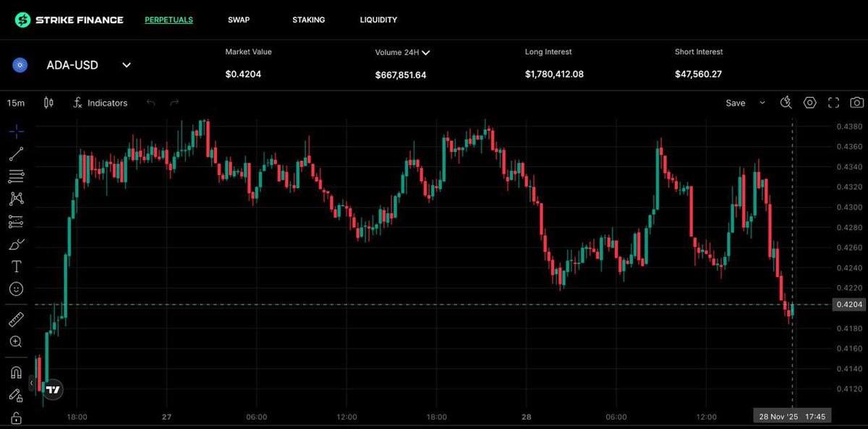This screenshot has width=868, height=429.
Task: Pick the brush drawing tool
Action: (x=16, y=243)
